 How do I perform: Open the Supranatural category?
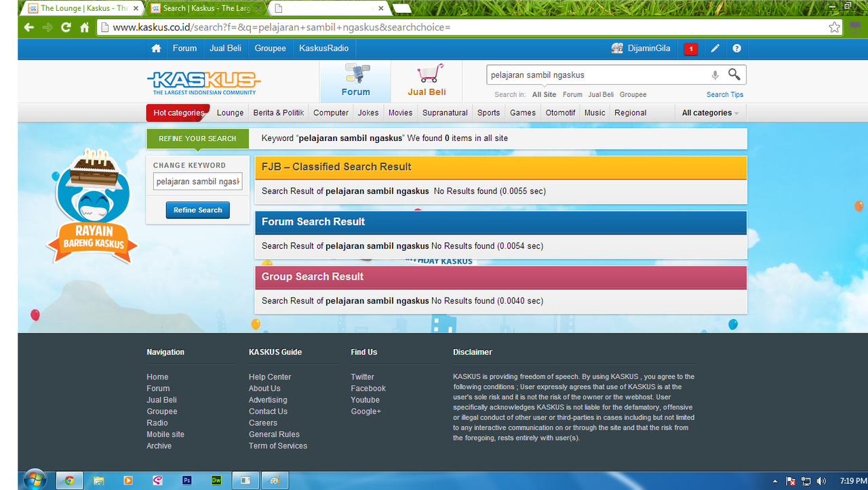(x=445, y=113)
